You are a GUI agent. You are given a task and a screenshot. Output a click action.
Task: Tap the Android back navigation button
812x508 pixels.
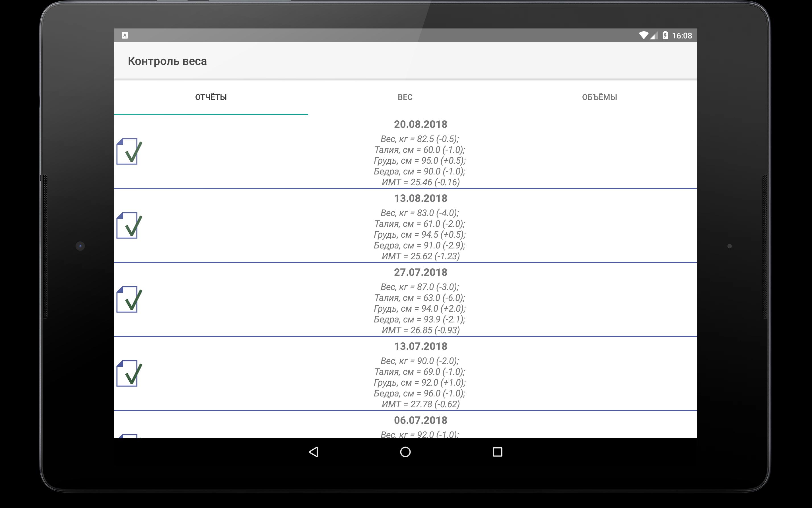(x=313, y=452)
